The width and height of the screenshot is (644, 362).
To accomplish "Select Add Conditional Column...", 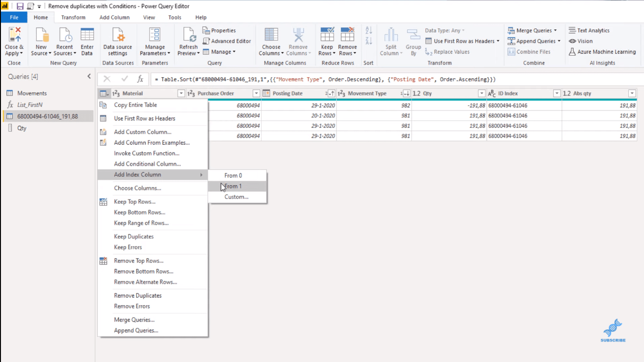I will click(x=153, y=164).
